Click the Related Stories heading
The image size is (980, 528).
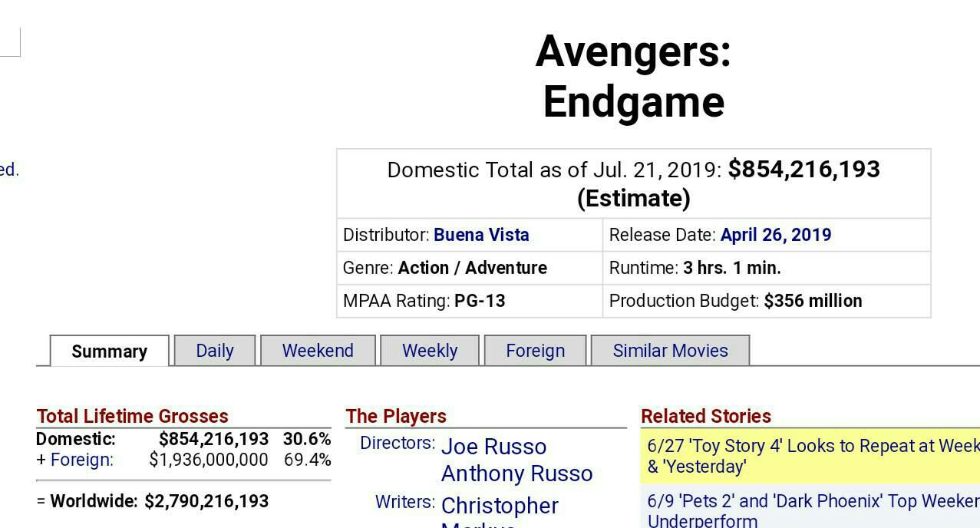[x=705, y=416]
